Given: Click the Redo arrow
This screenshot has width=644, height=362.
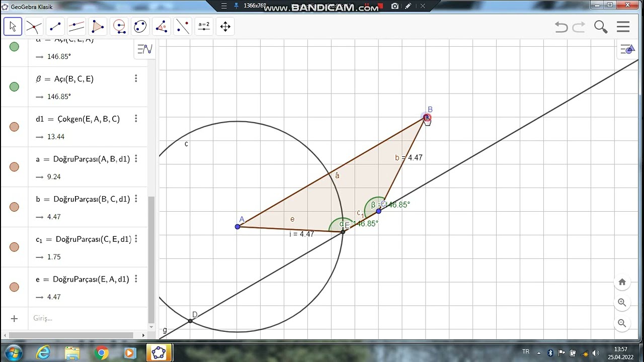Looking at the screenshot, I should (579, 27).
